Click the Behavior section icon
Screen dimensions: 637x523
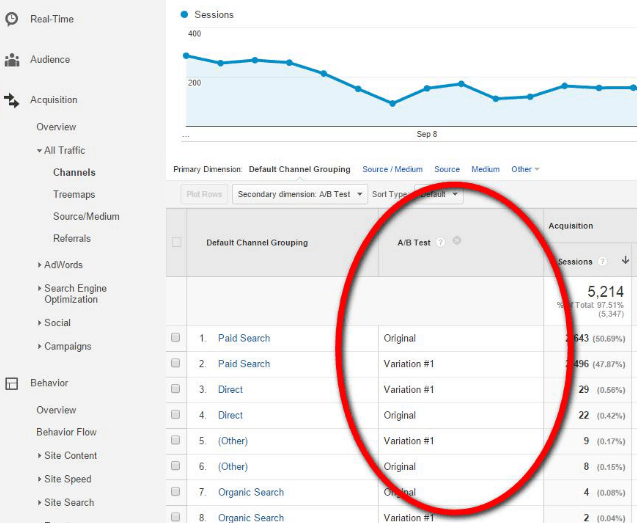(x=12, y=383)
